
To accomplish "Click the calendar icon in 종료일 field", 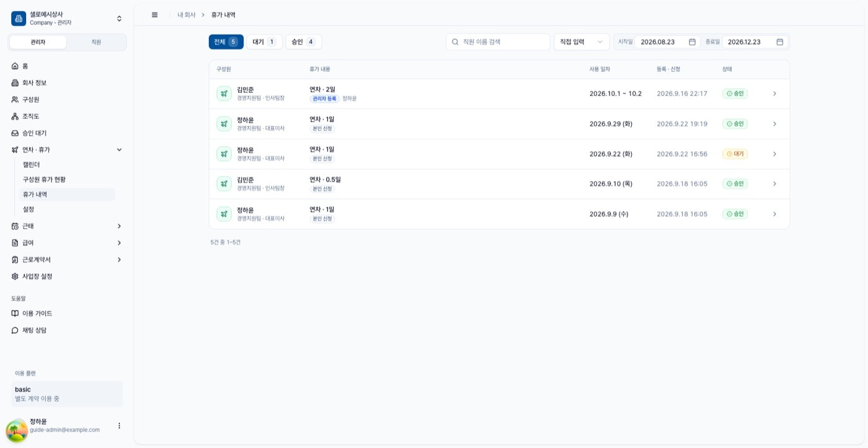I will (779, 42).
